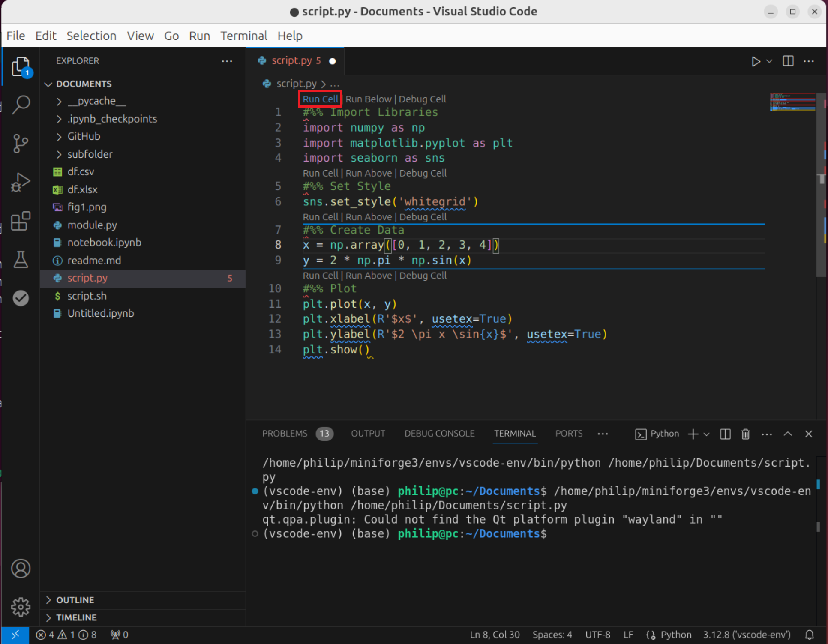Click Debug Cell above Plot cell
The height and width of the screenshot is (644, 828).
click(423, 276)
